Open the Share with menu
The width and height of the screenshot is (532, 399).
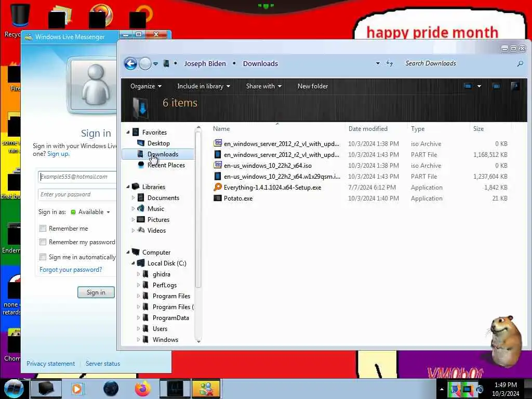pyautogui.click(x=263, y=86)
